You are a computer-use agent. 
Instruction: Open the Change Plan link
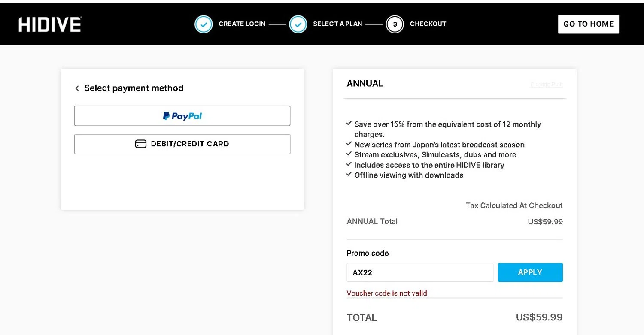[547, 85]
